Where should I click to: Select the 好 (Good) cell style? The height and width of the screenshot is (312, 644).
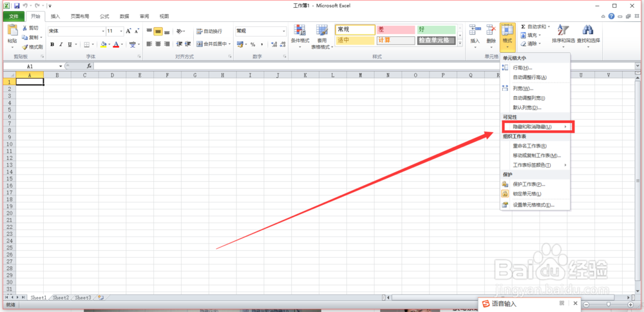click(437, 30)
